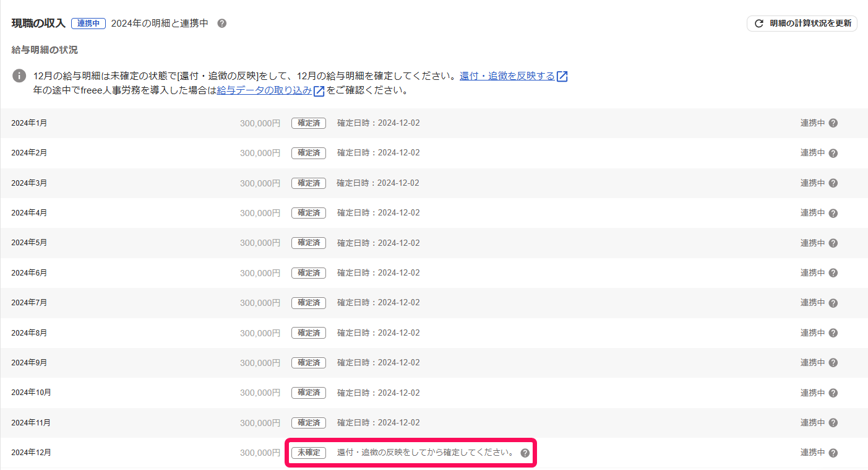
Task: Click 確定済 badge in 2024年2月 row
Action: point(309,153)
